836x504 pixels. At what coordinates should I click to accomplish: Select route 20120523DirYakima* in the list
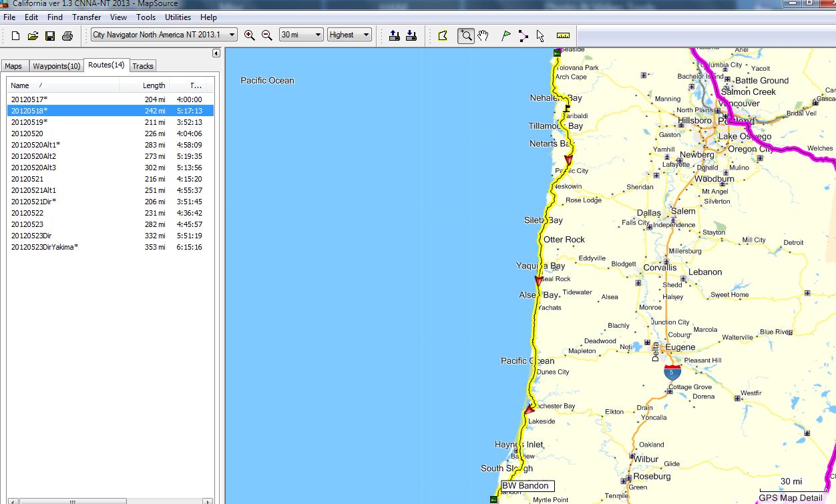pyautogui.click(x=45, y=247)
